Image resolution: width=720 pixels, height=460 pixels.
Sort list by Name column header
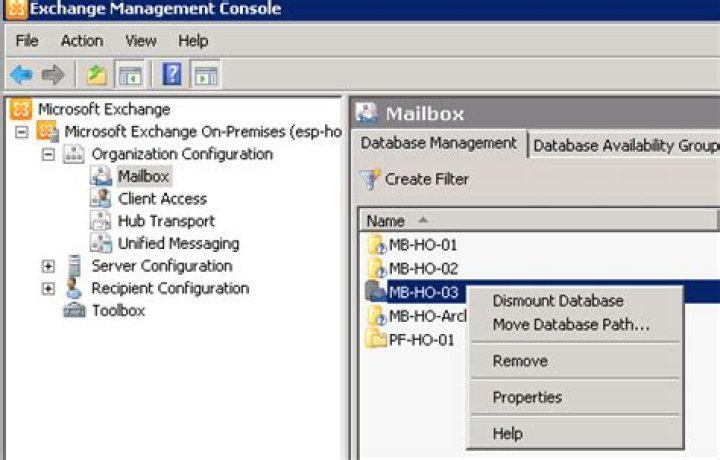(x=386, y=220)
